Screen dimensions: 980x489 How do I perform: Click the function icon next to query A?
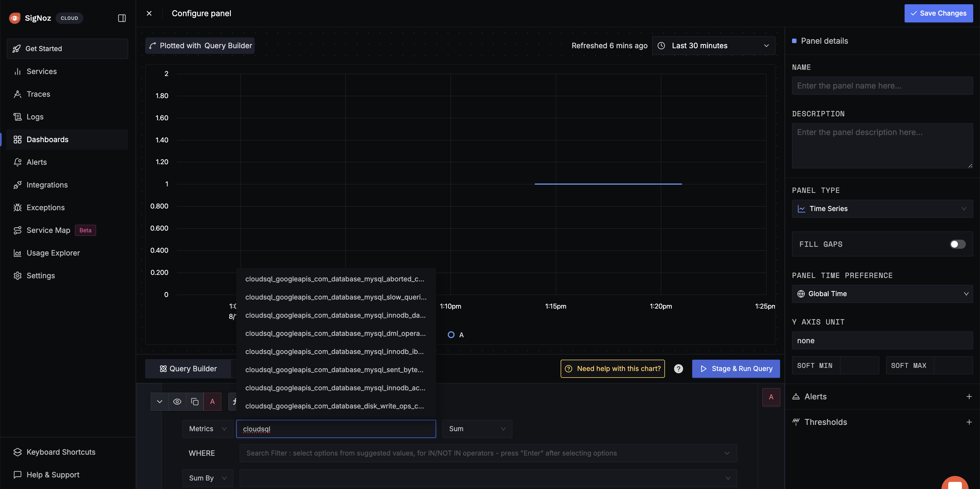click(233, 401)
